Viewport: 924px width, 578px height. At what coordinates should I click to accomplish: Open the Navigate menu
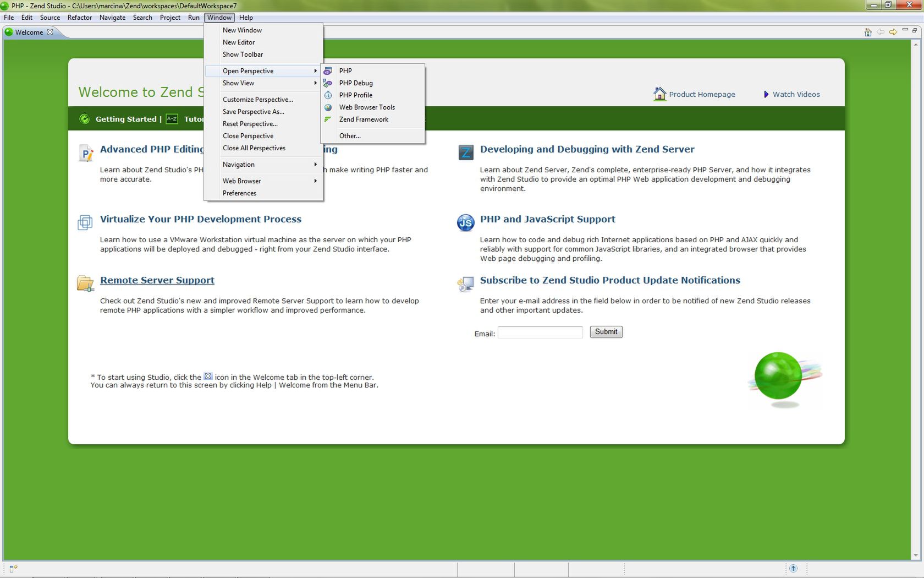pyautogui.click(x=112, y=18)
